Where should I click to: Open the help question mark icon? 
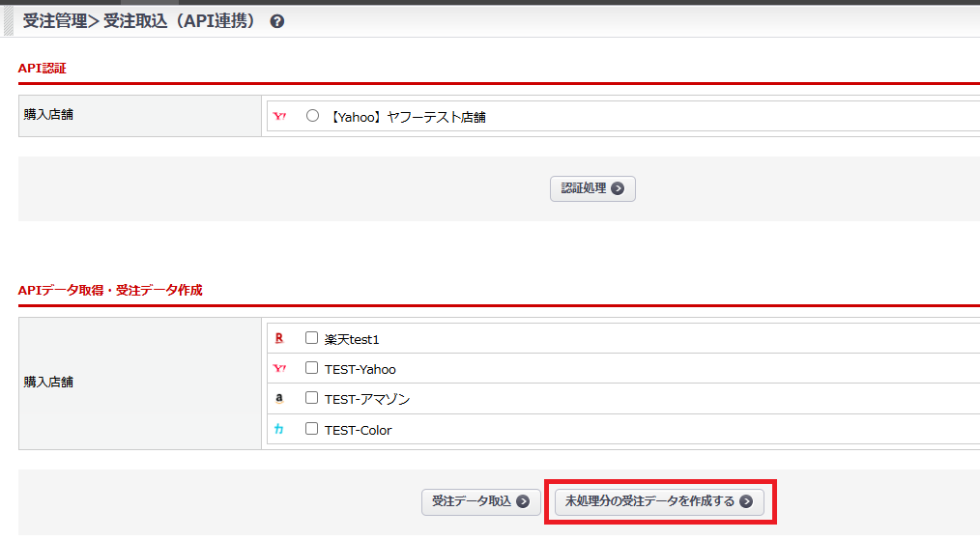click(276, 22)
